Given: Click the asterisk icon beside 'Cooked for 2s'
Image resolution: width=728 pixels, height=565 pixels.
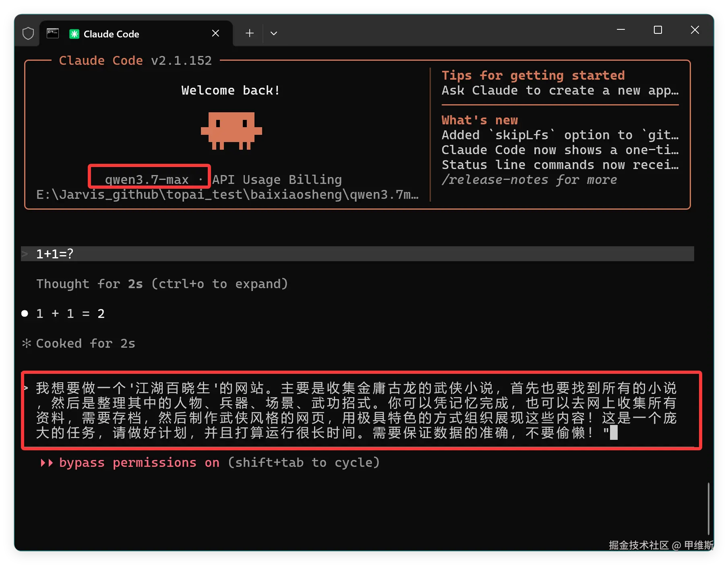Looking at the screenshot, I should coord(27,343).
